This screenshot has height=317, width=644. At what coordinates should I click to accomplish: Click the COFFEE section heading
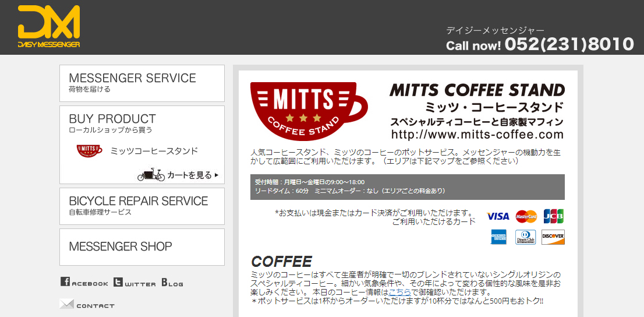[281, 262]
